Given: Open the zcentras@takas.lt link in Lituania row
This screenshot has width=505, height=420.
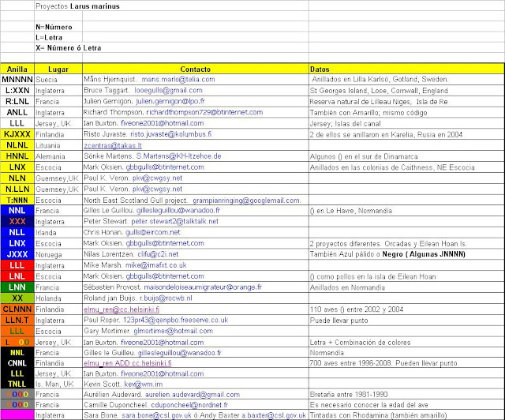Looking at the screenshot, I should (x=113, y=145).
